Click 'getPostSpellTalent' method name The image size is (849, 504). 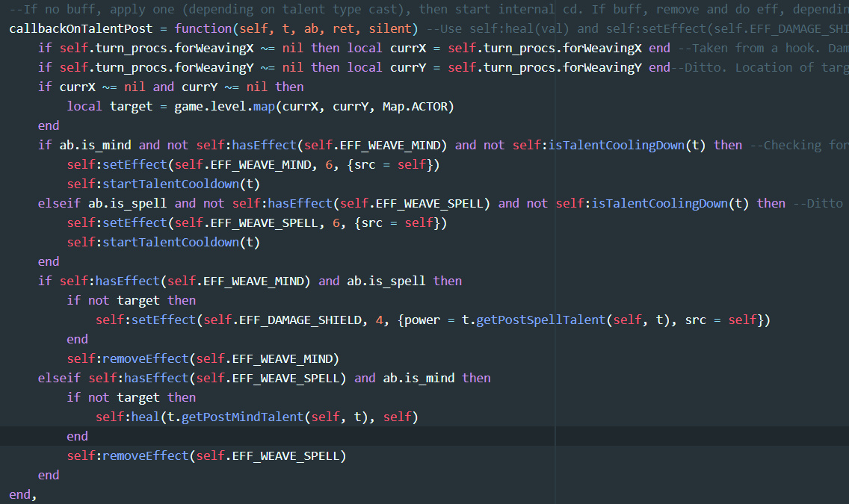[x=540, y=320]
